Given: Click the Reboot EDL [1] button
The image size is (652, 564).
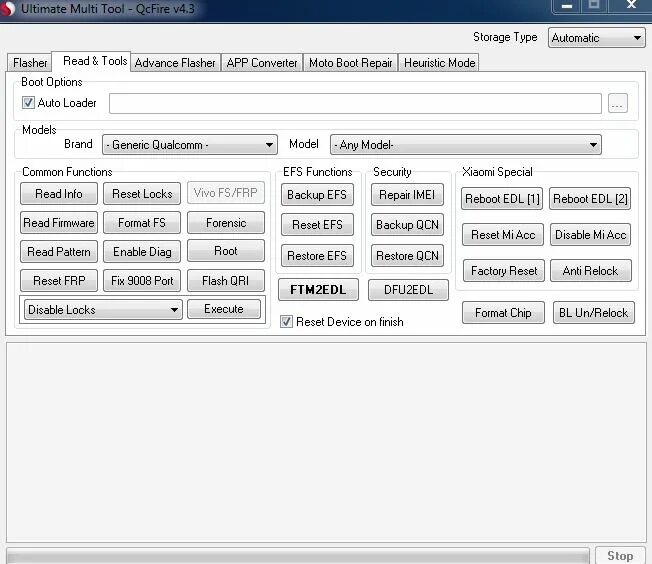Looking at the screenshot, I should pos(502,199).
